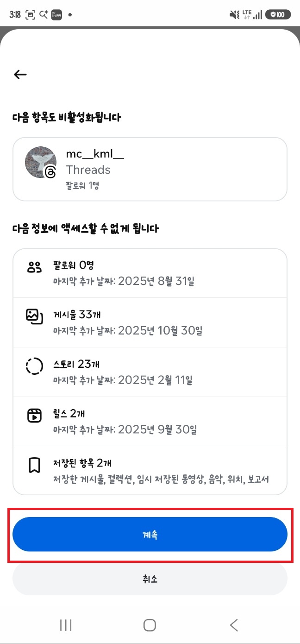Tap the Android recent apps button
The height and width of the screenshot is (644, 300).
pos(66,625)
